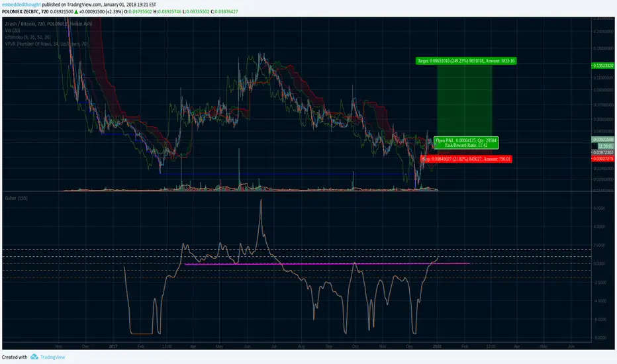Click the 0.03027275 red price axis tag
This screenshot has height=364, width=617.
pyautogui.click(x=603, y=159)
